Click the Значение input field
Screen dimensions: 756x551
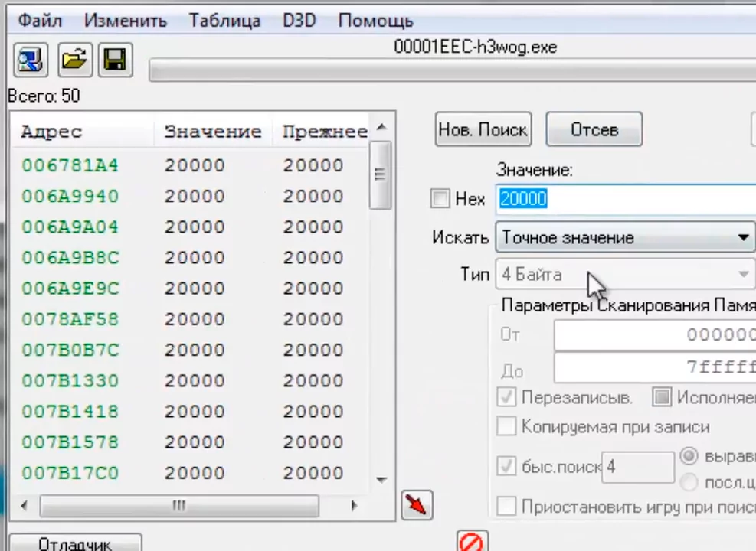[x=626, y=198]
